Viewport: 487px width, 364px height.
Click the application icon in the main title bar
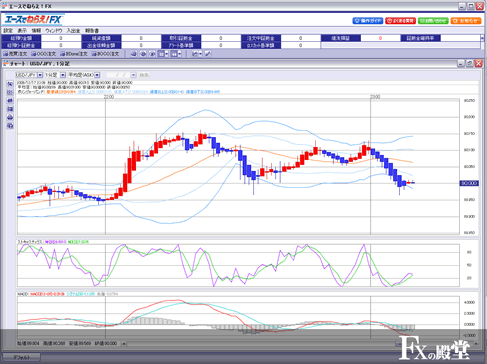5,6
